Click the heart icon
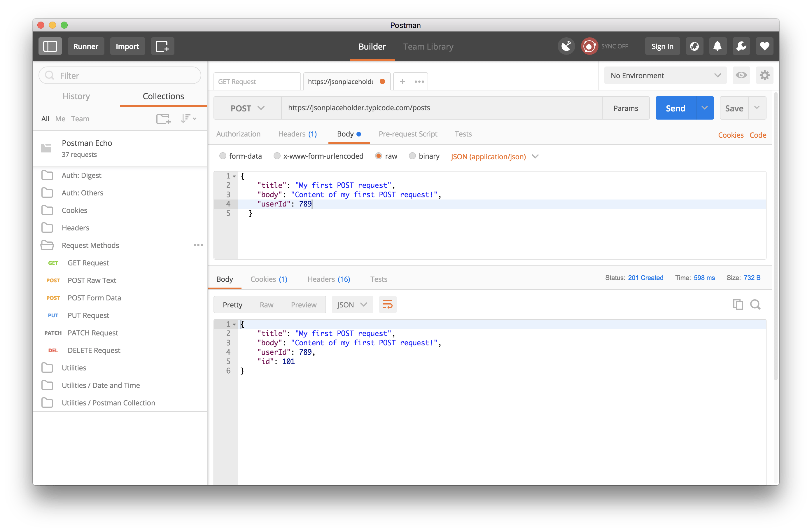 pos(764,46)
